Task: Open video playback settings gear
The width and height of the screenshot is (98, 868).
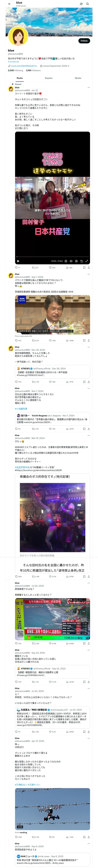Action: (76, 261)
